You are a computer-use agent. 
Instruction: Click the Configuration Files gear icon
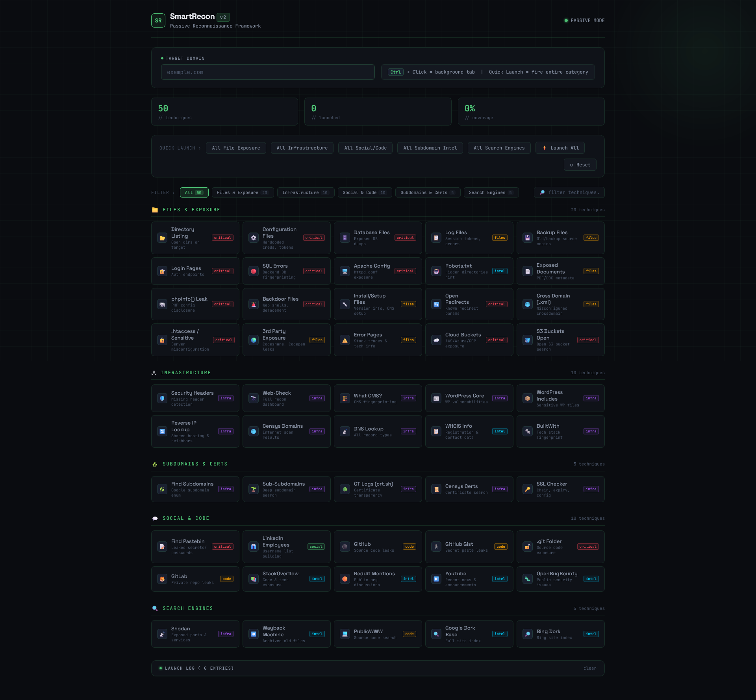pos(254,238)
